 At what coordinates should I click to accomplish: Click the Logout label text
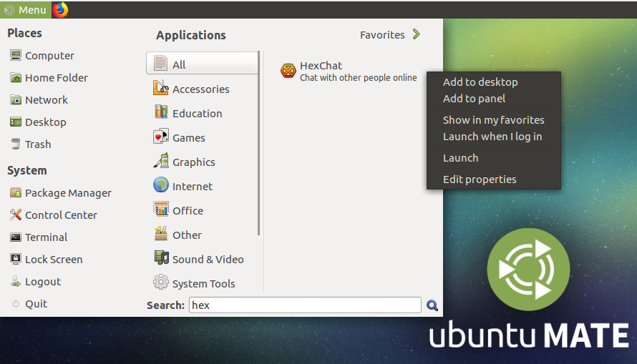43,282
